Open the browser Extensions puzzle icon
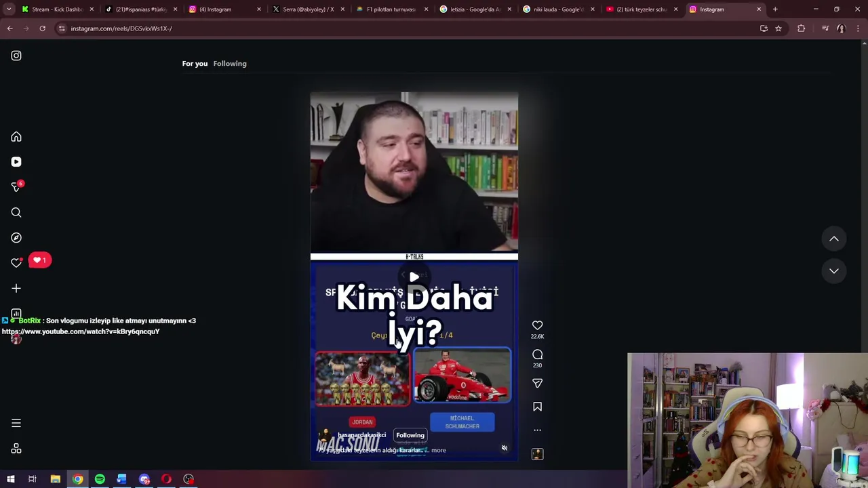Viewport: 868px width, 488px height. pos(802,28)
